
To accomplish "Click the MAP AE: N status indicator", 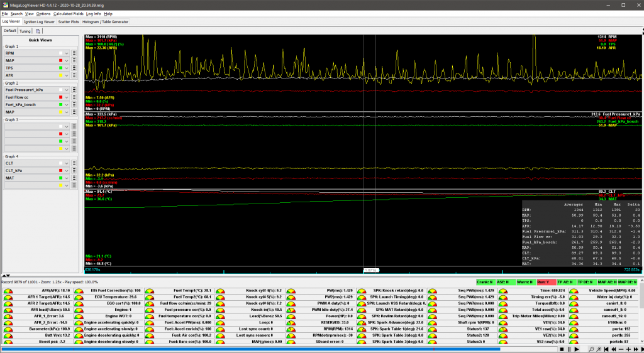I will coord(607,282).
